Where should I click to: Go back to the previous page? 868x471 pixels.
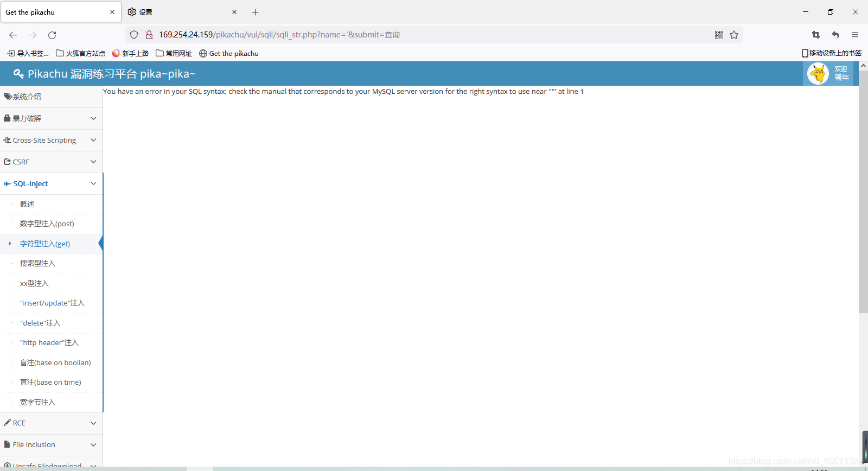click(x=13, y=35)
